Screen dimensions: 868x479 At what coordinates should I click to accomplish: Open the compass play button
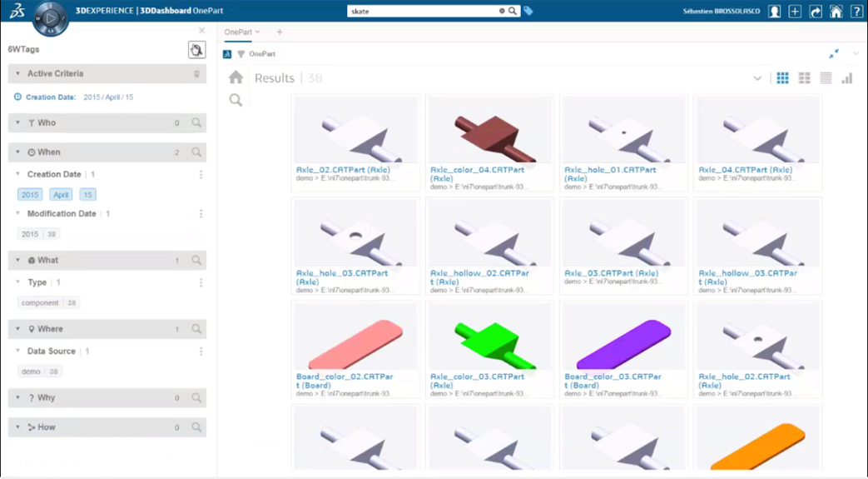(51, 19)
